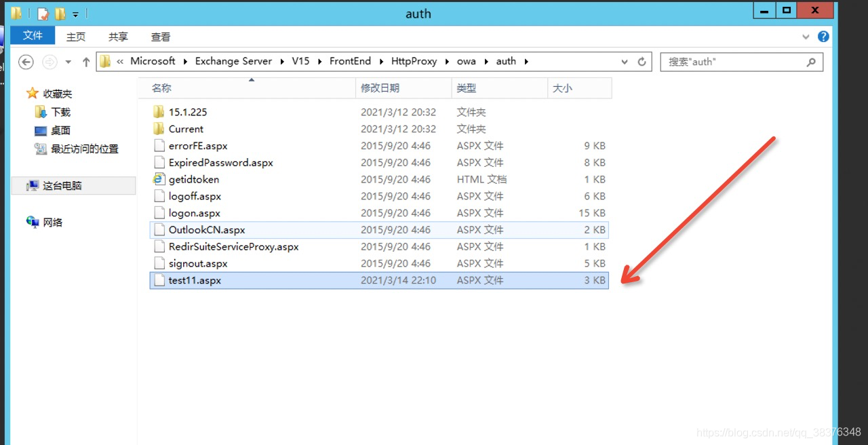Open the 文件 ribbon tab
The image size is (868, 445).
pos(33,36)
